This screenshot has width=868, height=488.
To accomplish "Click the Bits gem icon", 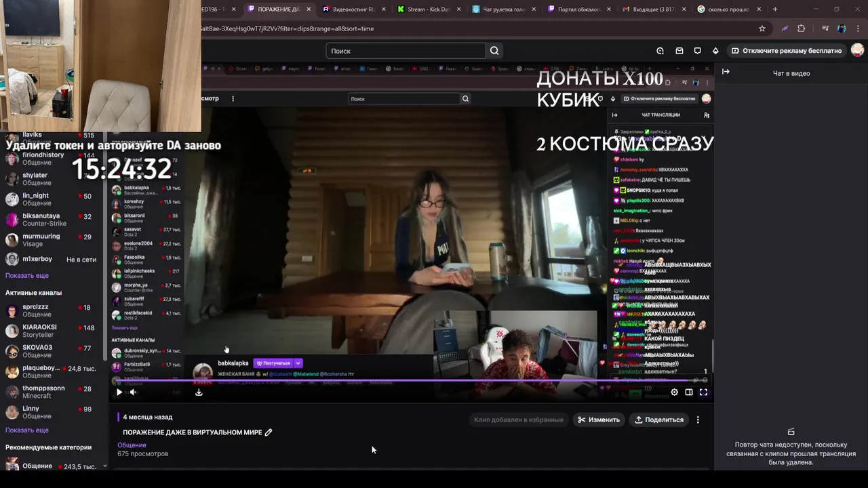I will click(x=715, y=51).
